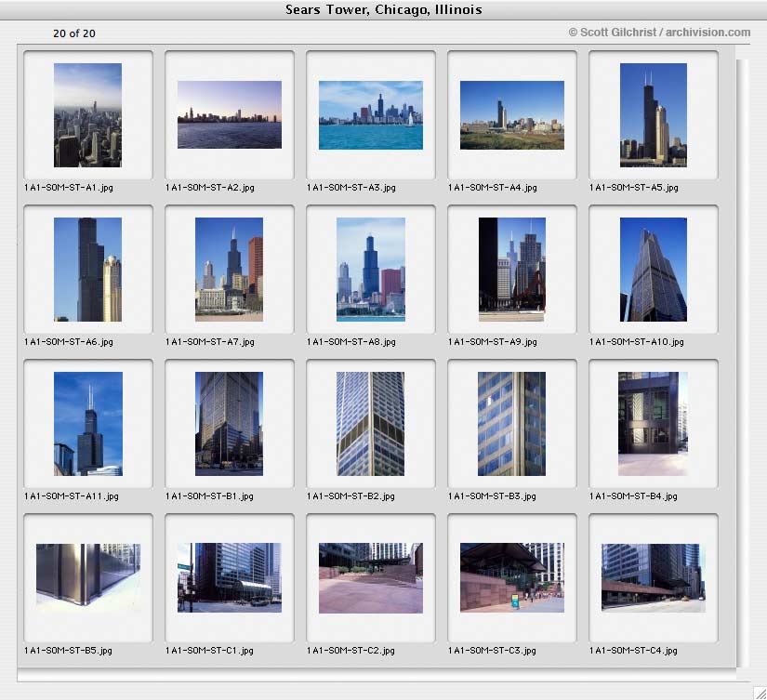Select the 1A1-SOM-ST-C3.jpg thumbnail
Screen dimensions: 767x700
pyautogui.click(x=512, y=577)
